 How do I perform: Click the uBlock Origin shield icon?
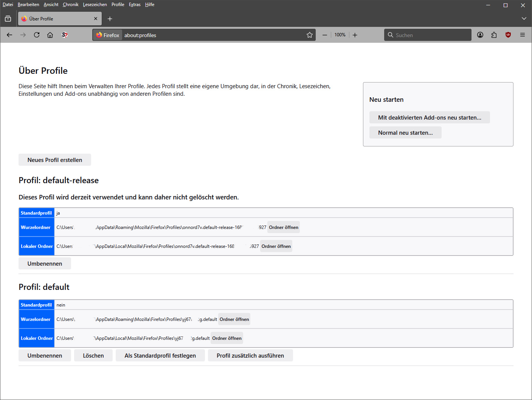point(508,35)
